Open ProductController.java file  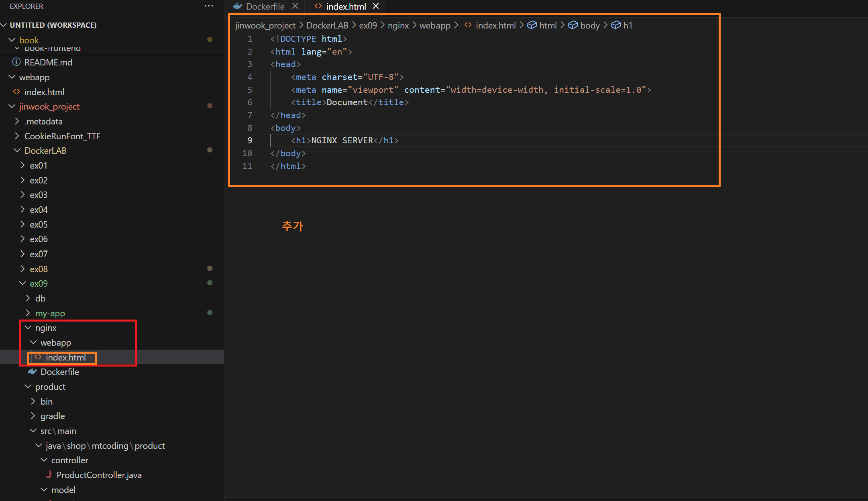click(x=99, y=475)
